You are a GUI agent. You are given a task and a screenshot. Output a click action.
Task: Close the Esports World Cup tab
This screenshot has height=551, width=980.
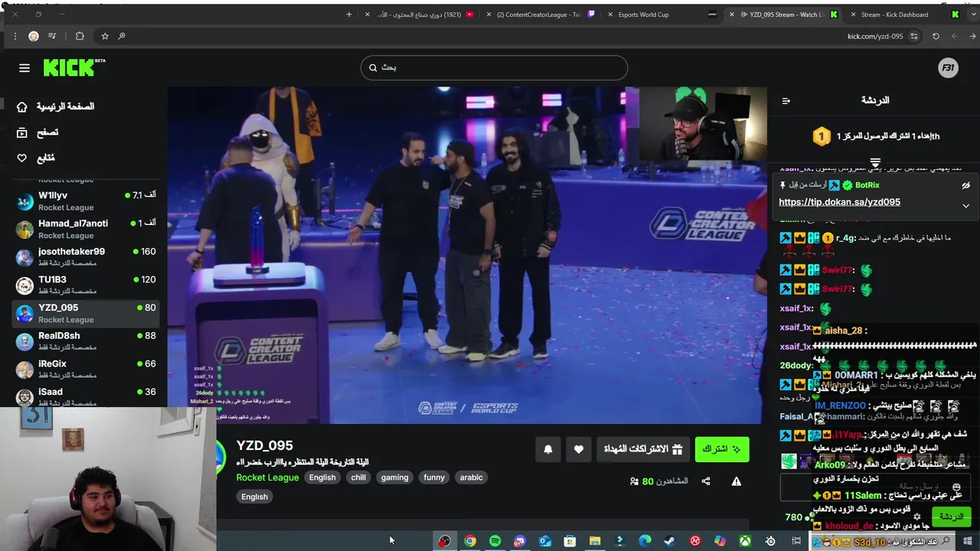click(610, 15)
